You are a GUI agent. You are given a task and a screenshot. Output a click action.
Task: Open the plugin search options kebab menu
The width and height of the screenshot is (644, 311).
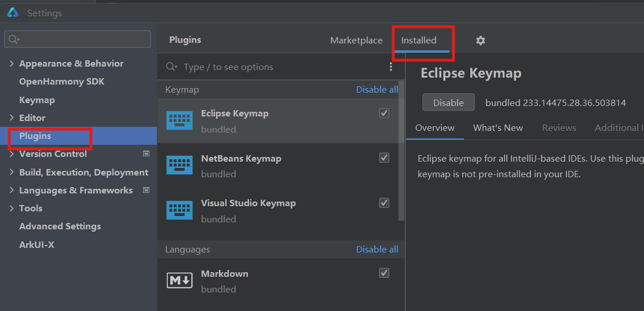pyautogui.click(x=391, y=67)
